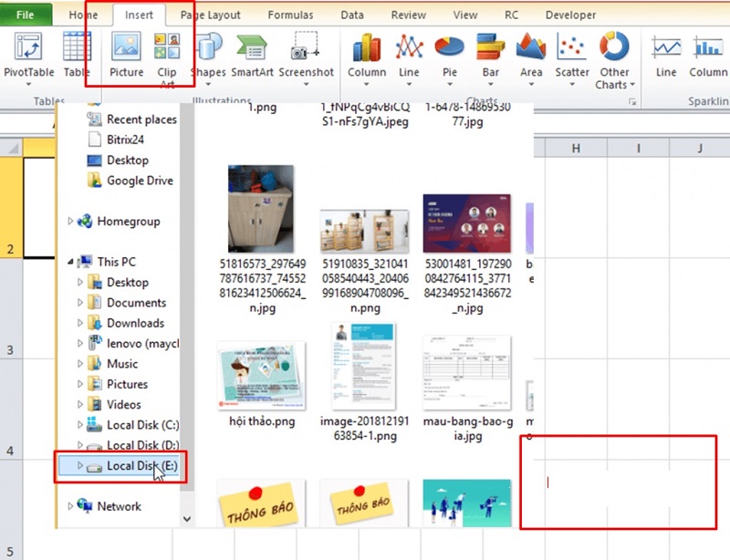Insert a PivotTable from the ribbon
The width and height of the screenshot is (730, 560).
[x=28, y=54]
